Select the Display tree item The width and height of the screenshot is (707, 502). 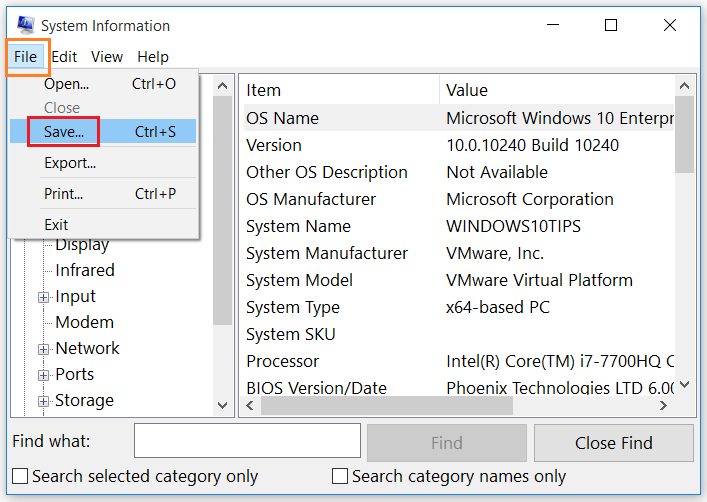coord(82,244)
